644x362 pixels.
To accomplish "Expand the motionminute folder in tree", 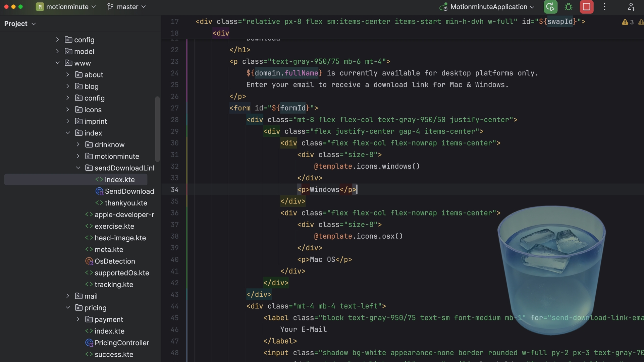I will coord(78,156).
